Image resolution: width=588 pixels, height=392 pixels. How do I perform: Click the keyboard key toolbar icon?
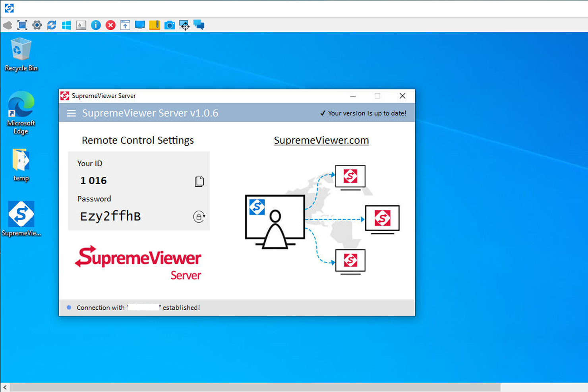81,25
